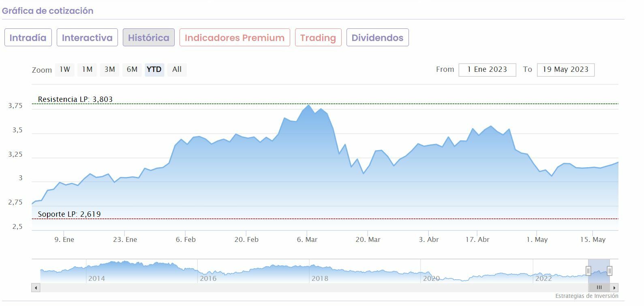The image size is (644, 306).
Task: Go to the Trading tab
Action: (318, 38)
